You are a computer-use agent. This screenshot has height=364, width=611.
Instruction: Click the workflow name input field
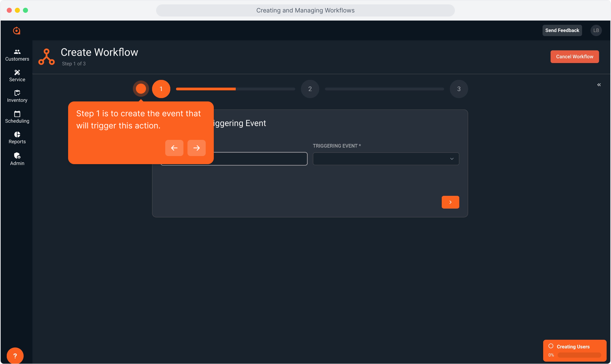coord(260,159)
